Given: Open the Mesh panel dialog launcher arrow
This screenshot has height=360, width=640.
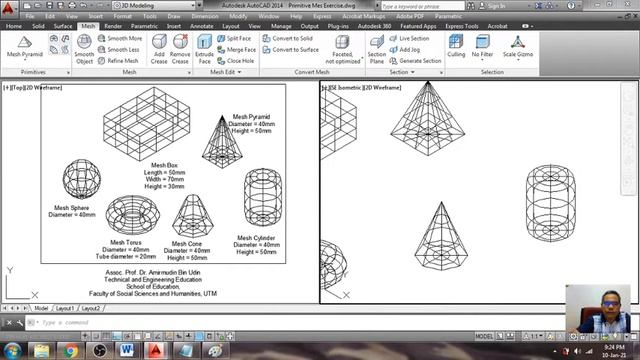Looking at the screenshot, I should pyautogui.click(x=189, y=73).
